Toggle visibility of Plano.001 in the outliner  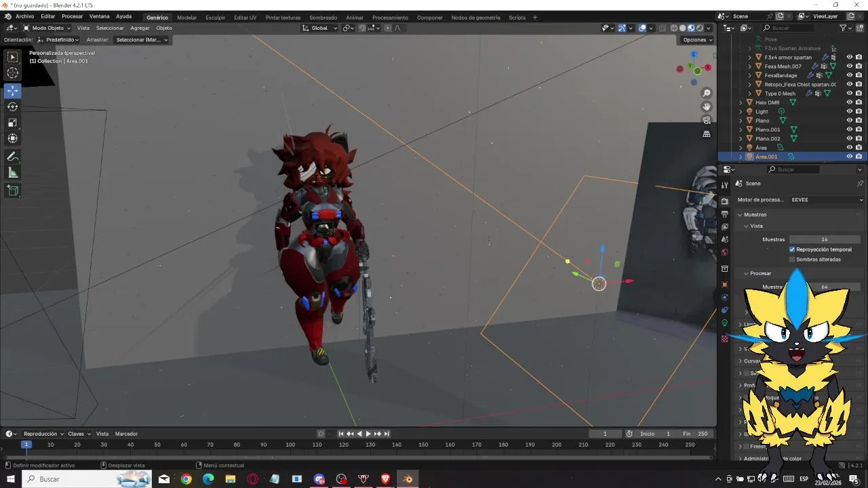click(850, 129)
